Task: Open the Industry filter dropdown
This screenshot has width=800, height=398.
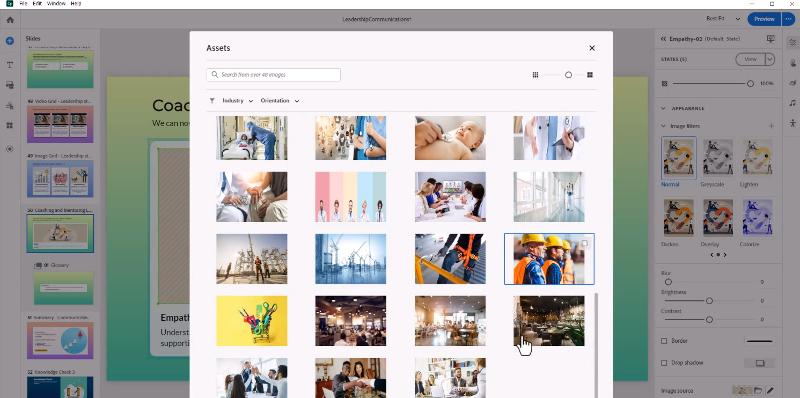Action: coord(238,101)
